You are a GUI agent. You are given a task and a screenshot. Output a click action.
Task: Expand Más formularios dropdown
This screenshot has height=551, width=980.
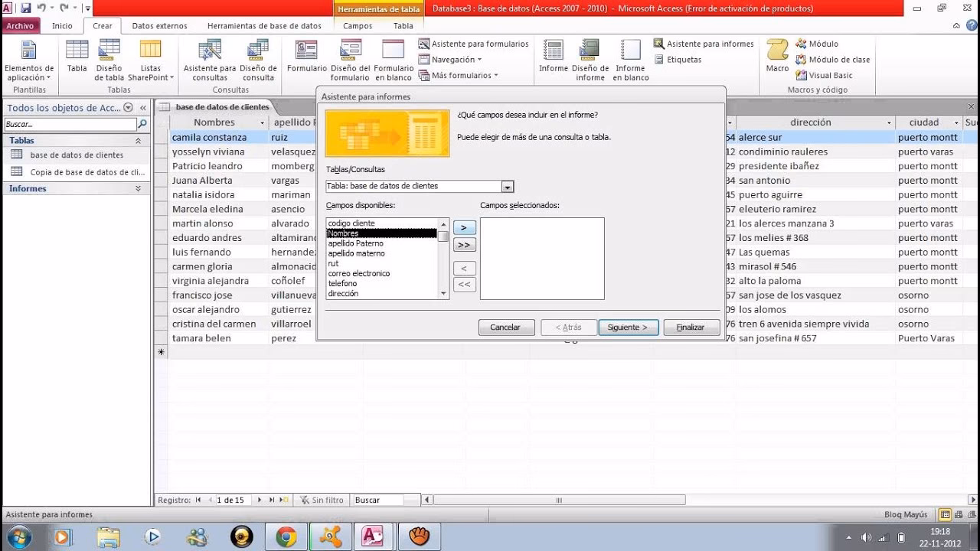pos(458,76)
